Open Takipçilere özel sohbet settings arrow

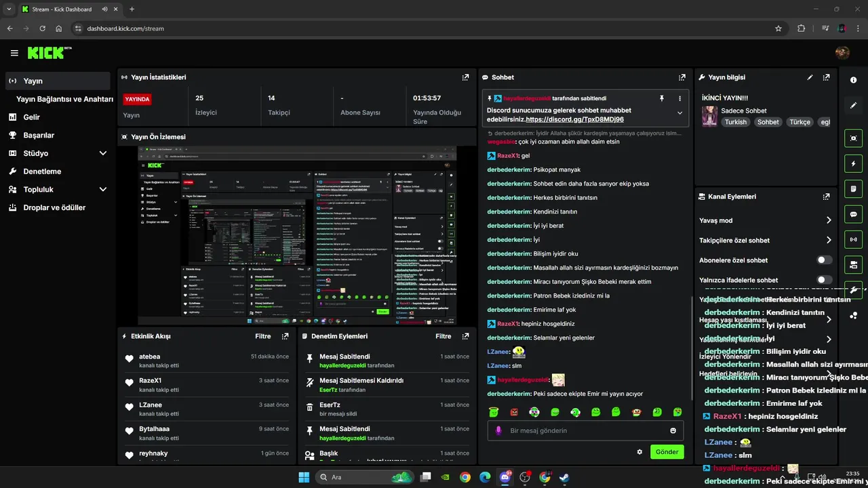[829, 240]
